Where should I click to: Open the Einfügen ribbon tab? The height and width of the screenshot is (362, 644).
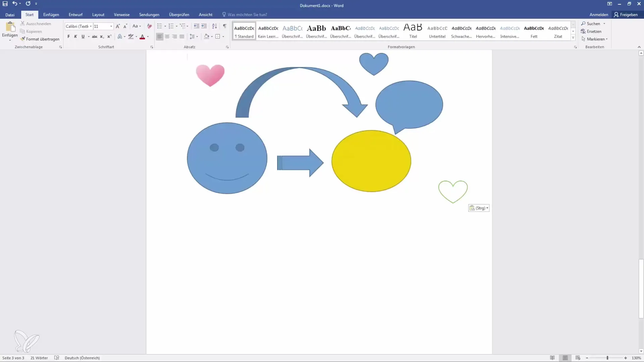pyautogui.click(x=51, y=15)
